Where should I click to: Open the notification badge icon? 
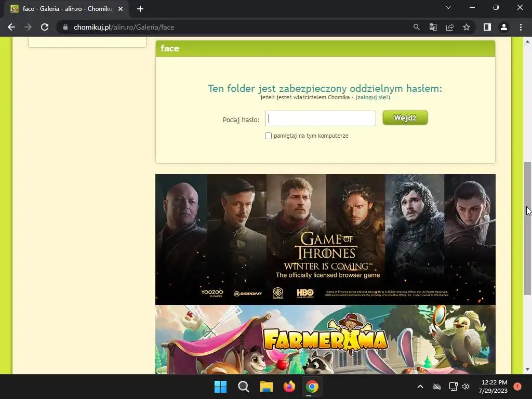517,387
